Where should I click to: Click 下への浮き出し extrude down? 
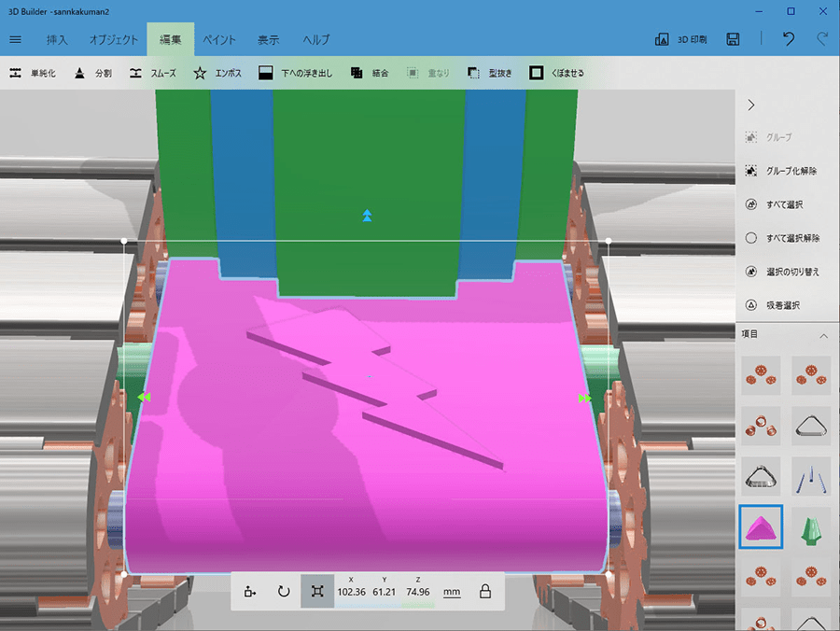[x=295, y=74]
